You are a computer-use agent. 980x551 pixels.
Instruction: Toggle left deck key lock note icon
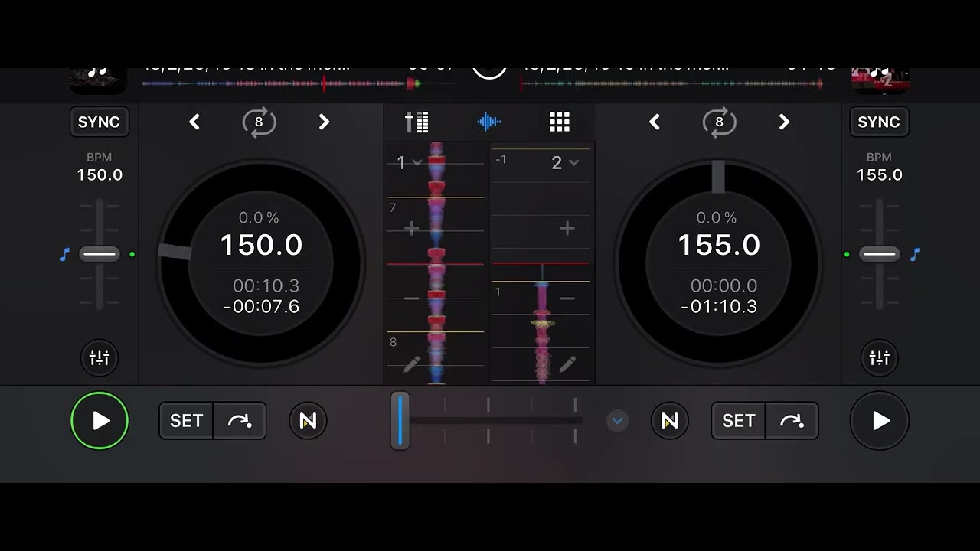coord(65,254)
